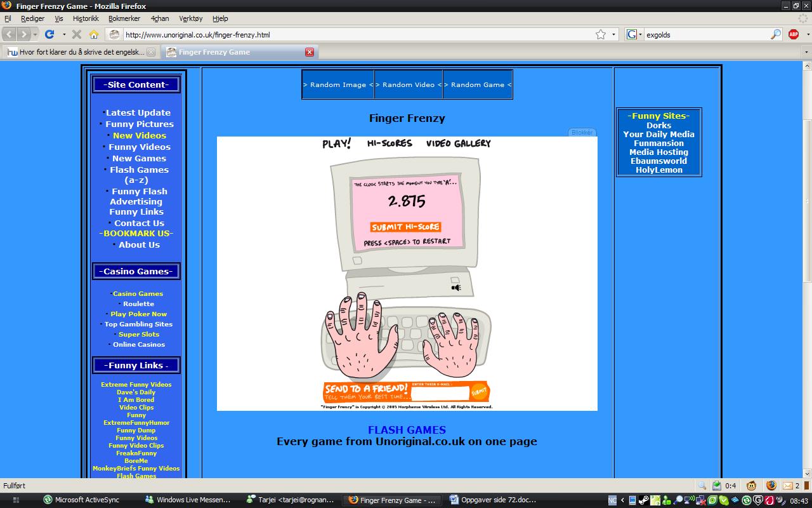The image size is (812, 508).
Task: Show hidden tray icons with the chevron
Action: click(x=622, y=500)
